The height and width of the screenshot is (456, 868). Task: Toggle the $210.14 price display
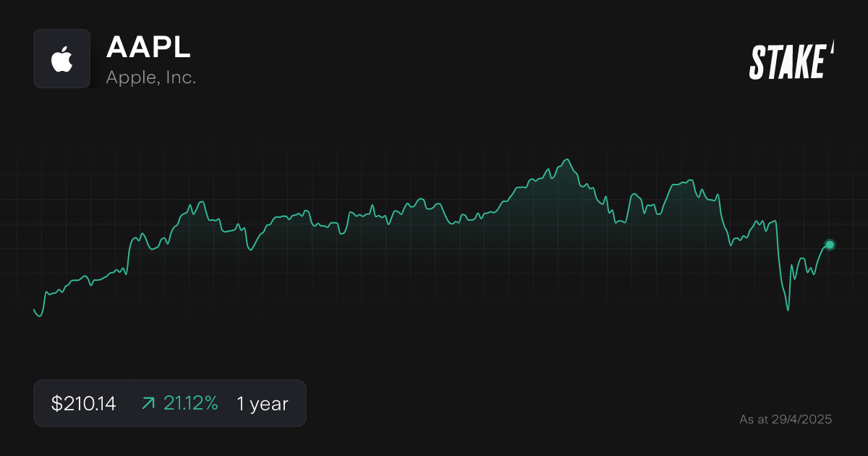[x=84, y=403]
